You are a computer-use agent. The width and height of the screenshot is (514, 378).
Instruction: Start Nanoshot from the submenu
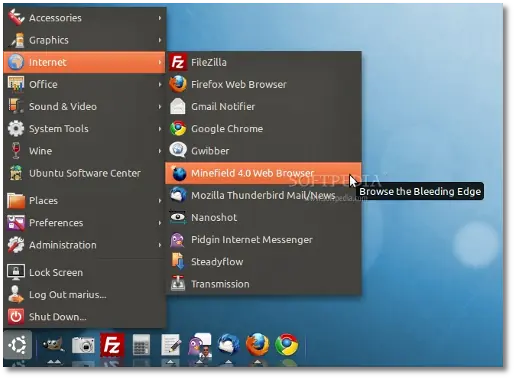coord(263,217)
